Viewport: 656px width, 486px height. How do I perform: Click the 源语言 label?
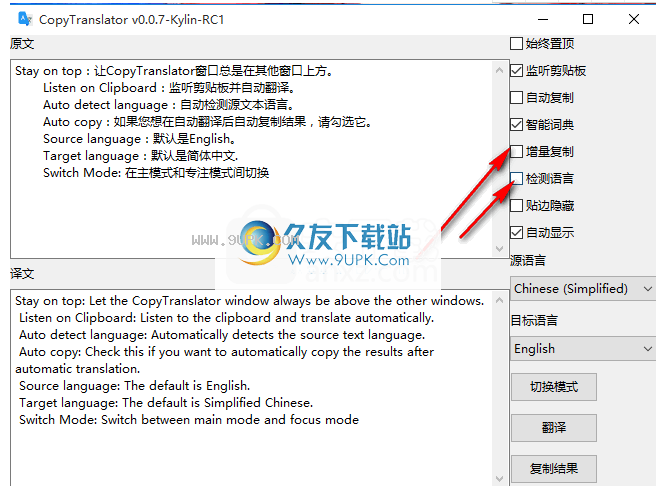tap(528, 261)
